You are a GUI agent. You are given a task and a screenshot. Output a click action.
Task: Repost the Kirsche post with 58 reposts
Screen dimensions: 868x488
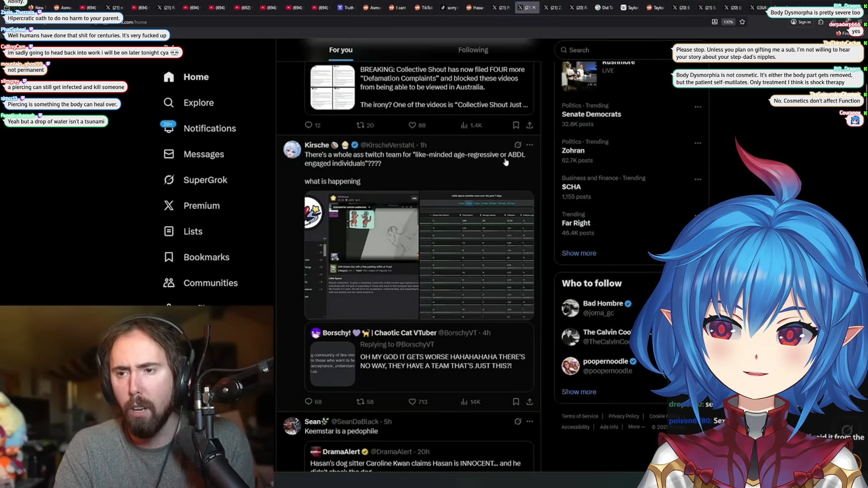(360, 402)
